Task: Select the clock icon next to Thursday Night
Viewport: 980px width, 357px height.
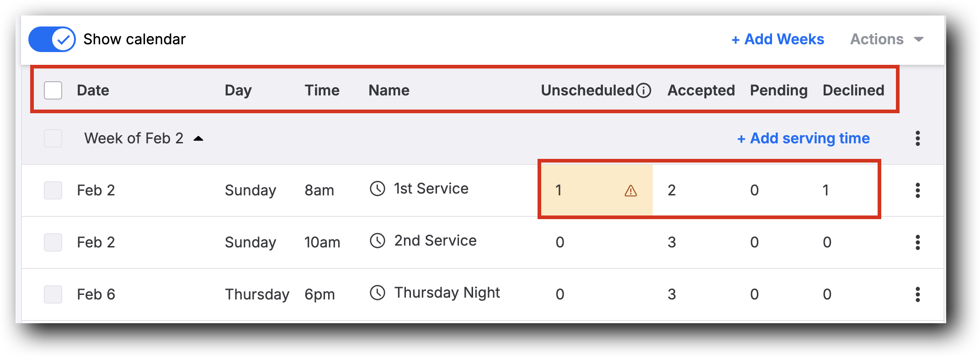Action: [x=378, y=293]
